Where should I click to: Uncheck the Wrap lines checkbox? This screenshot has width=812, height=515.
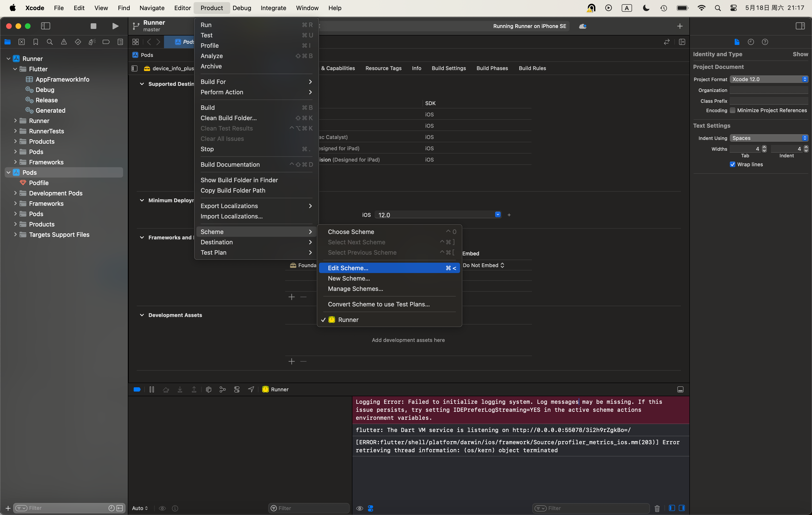click(x=732, y=164)
